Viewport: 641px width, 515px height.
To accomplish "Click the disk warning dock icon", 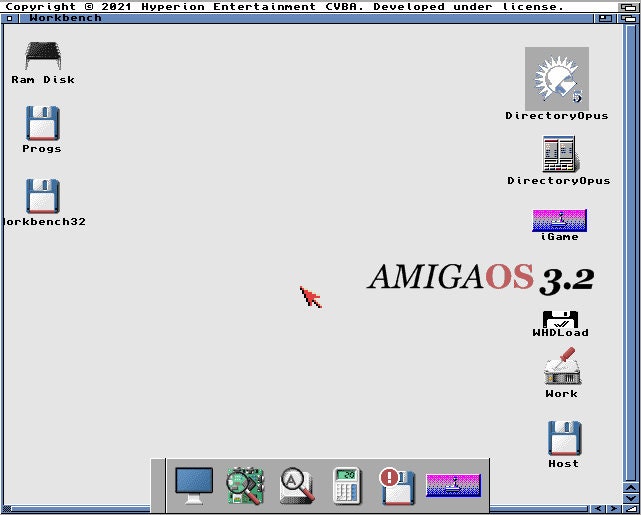I will tap(397, 486).
